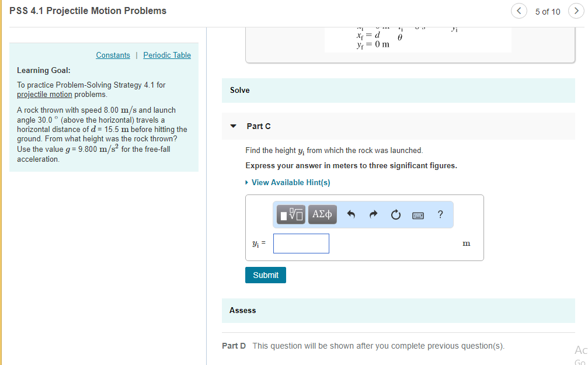Reset the answer input field
Image resolution: width=588 pixels, height=365 pixels.
click(395, 214)
